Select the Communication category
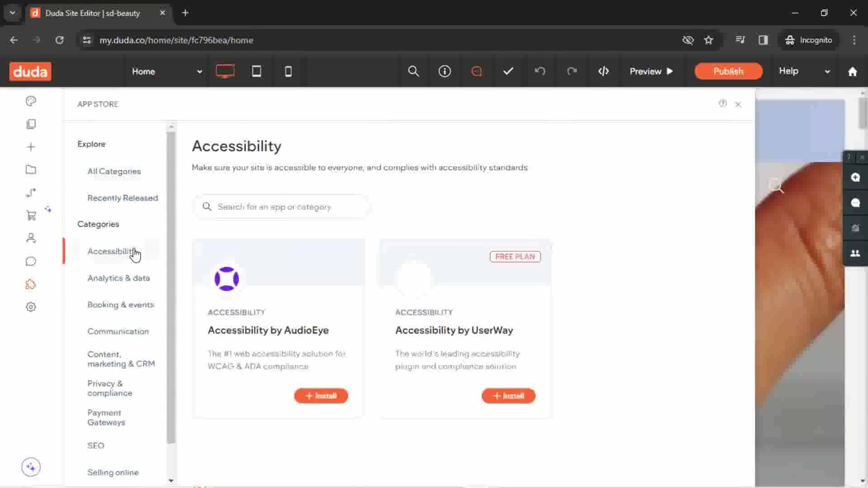The image size is (868, 488). point(118,331)
